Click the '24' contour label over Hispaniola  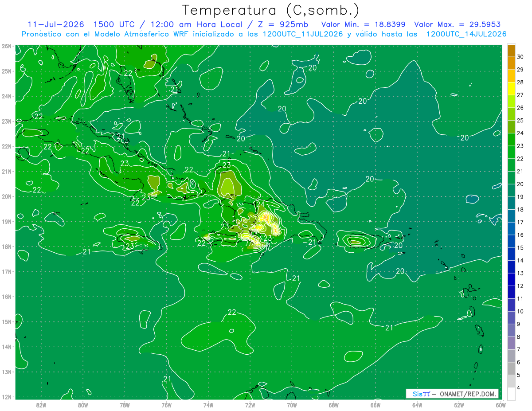tap(261, 204)
